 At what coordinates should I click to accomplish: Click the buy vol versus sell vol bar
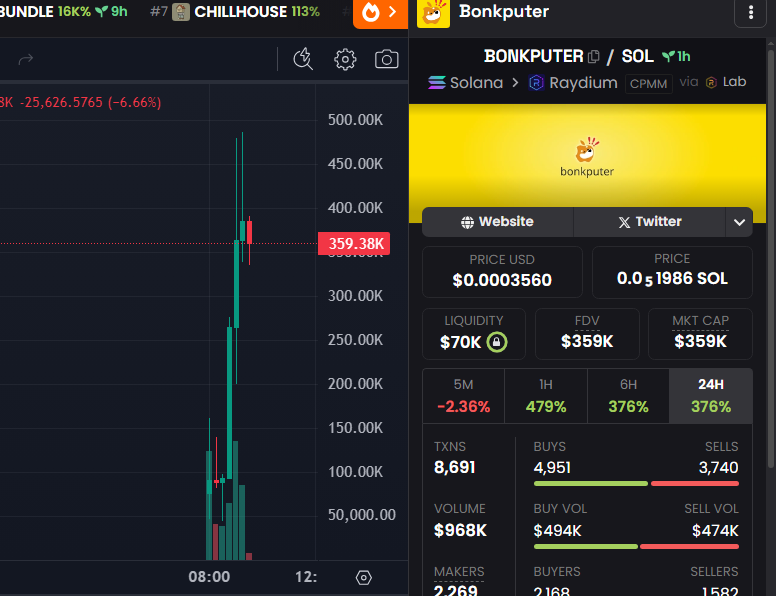[x=636, y=546]
